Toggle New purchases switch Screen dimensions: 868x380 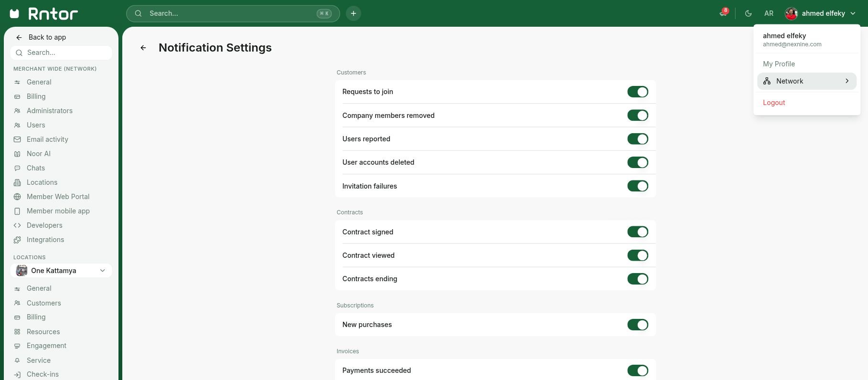638,325
